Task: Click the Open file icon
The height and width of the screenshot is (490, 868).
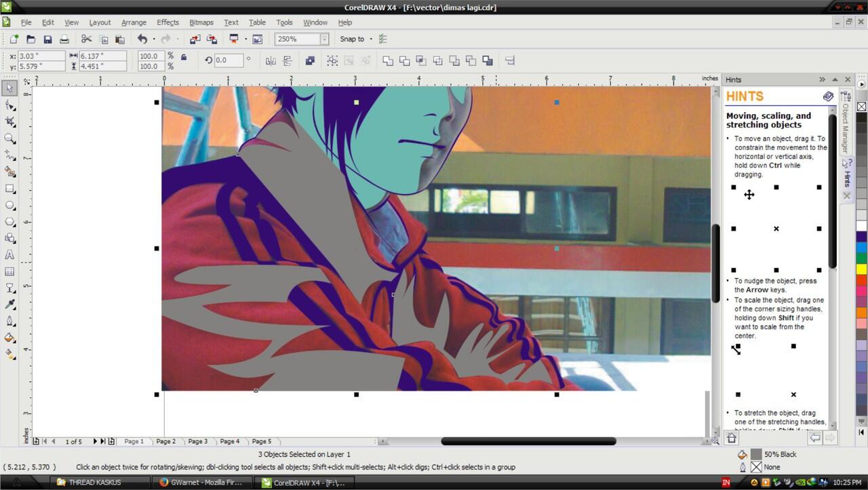Action: [31, 39]
